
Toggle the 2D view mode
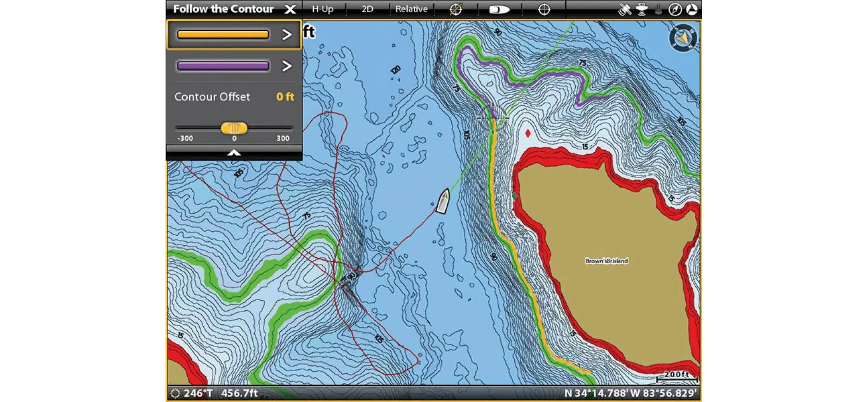(367, 9)
